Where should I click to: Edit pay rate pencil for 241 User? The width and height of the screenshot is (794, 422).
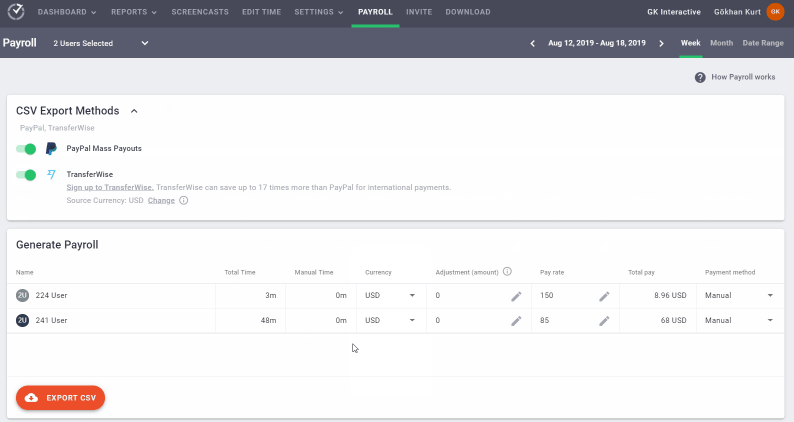point(604,321)
